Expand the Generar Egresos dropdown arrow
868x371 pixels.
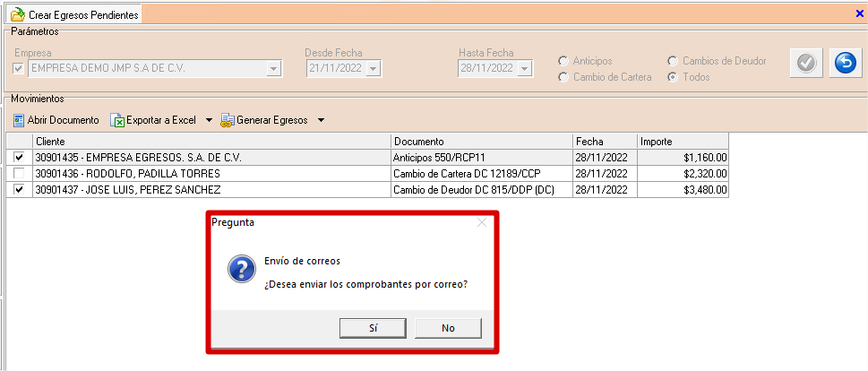click(321, 120)
